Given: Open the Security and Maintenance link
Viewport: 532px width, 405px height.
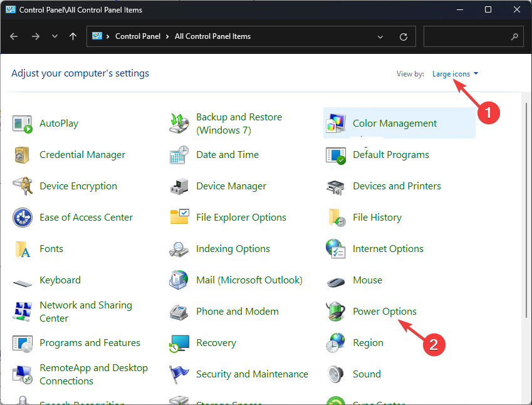Looking at the screenshot, I should pyautogui.click(x=252, y=374).
